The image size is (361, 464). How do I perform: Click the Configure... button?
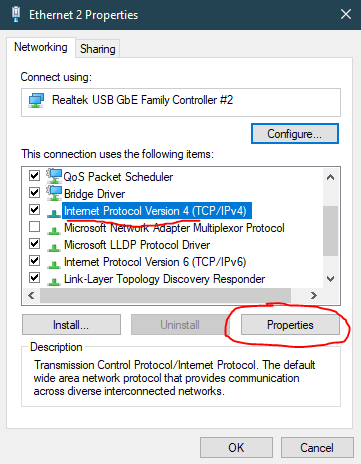coord(295,134)
